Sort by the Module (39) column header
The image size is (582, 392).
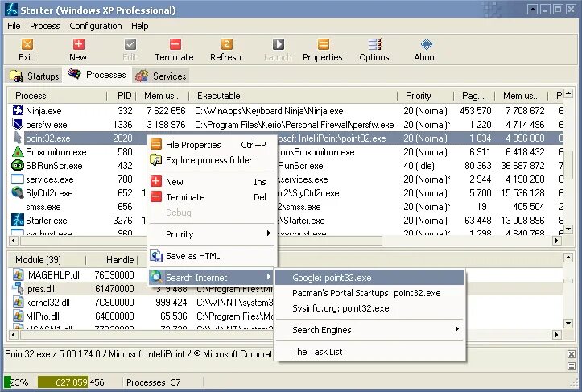tap(47, 260)
